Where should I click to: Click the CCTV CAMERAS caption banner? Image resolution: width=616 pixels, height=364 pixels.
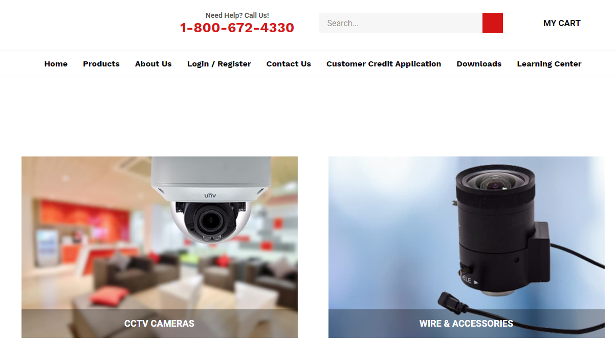pos(160,324)
